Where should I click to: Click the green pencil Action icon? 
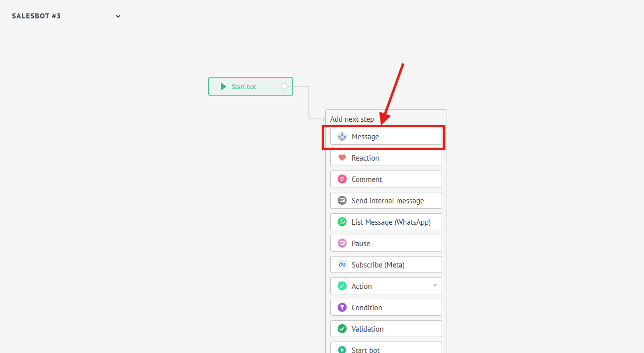pyautogui.click(x=342, y=286)
